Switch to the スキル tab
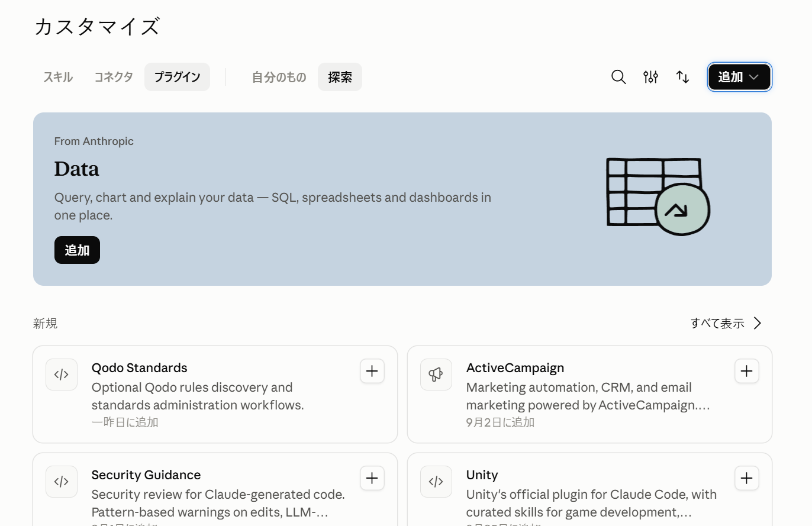 [58, 77]
